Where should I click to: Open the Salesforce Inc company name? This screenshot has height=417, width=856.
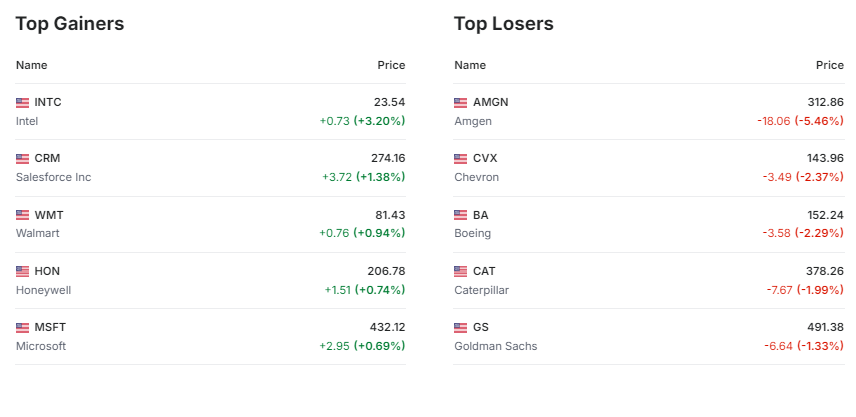pyautogui.click(x=53, y=177)
